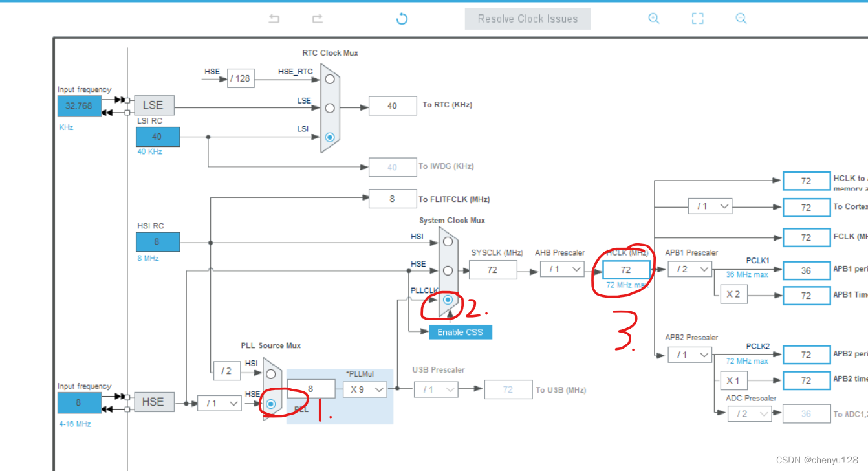This screenshot has height=471, width=868.
Task: Edit HCLK (MHz) value field
Action: [625, 270]
